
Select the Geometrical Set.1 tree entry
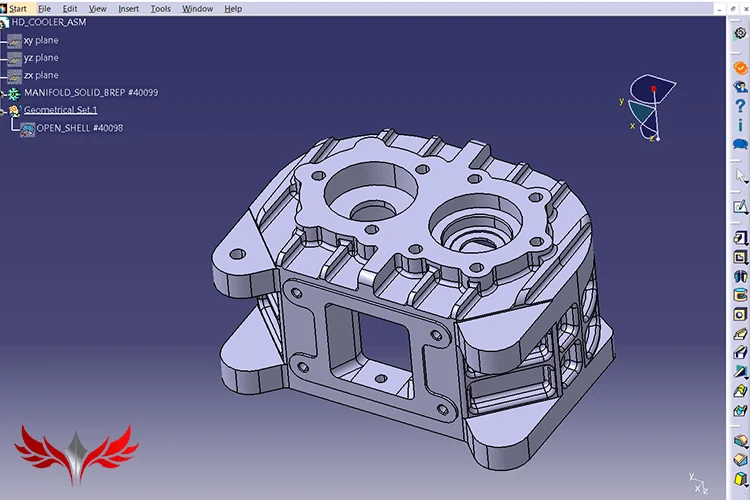pos(60,110)
